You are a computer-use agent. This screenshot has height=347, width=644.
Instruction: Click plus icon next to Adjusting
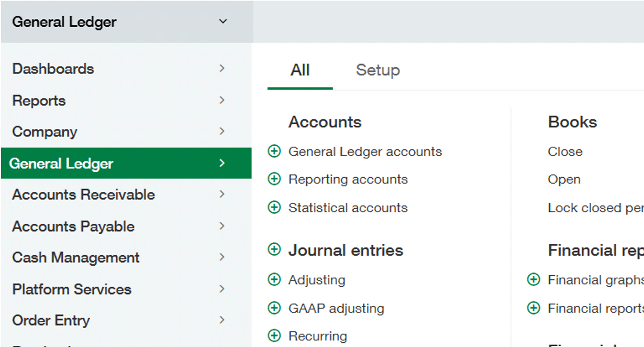(x=274, y=280)
